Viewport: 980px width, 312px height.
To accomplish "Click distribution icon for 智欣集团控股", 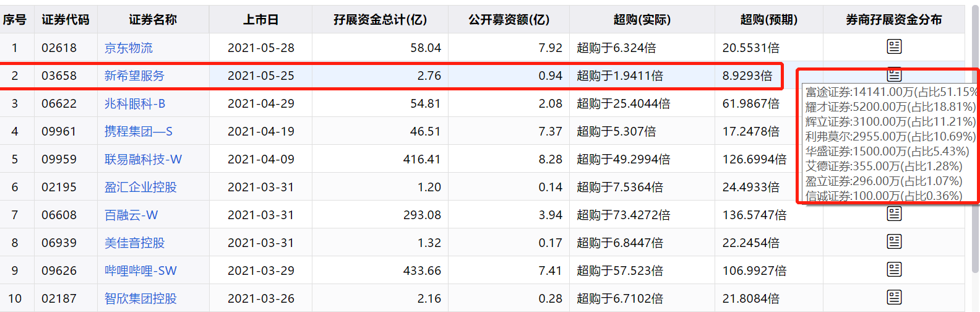I will coord(894,298).
